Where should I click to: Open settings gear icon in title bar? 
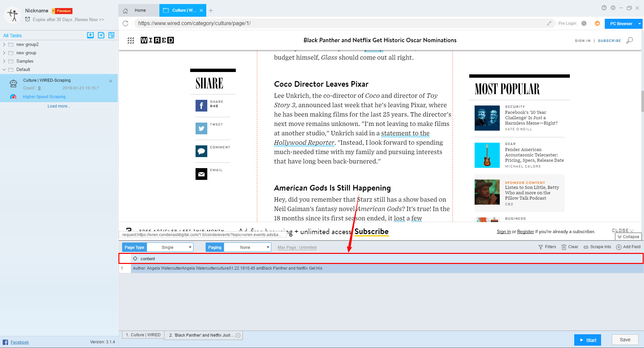click(613, 8)
